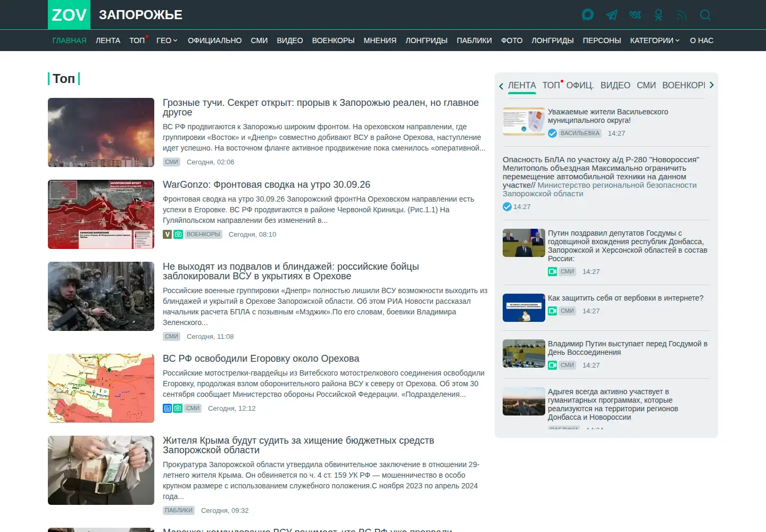Image resolution: width=766 pixels, height=532 pixels.
Task: Click the document icon on Егоровка article
Action: click(167, 408)
